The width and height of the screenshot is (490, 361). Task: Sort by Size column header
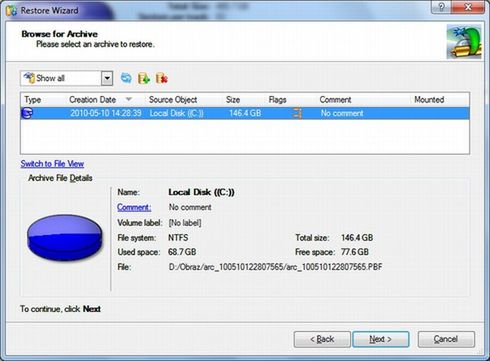pos(233,100)
